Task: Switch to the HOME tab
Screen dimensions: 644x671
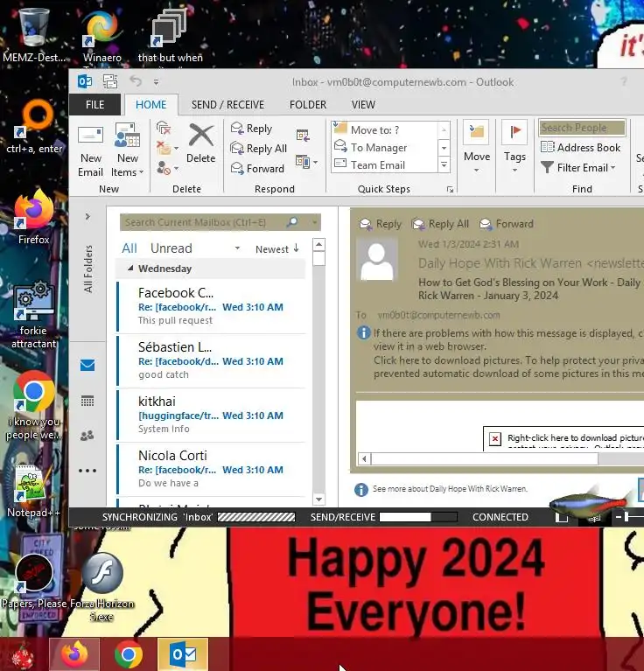Action: pos(151,105)
